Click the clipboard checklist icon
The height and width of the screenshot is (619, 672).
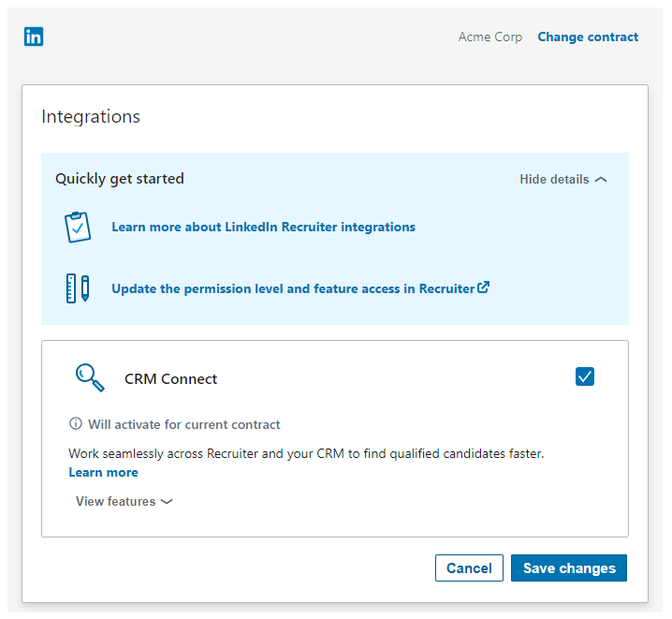[78, 227]
